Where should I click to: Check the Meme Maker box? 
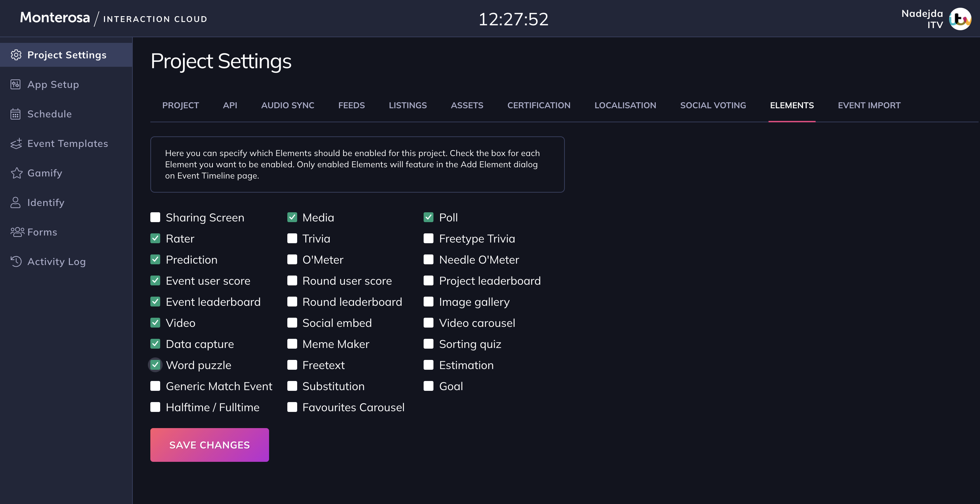point(292,344)
